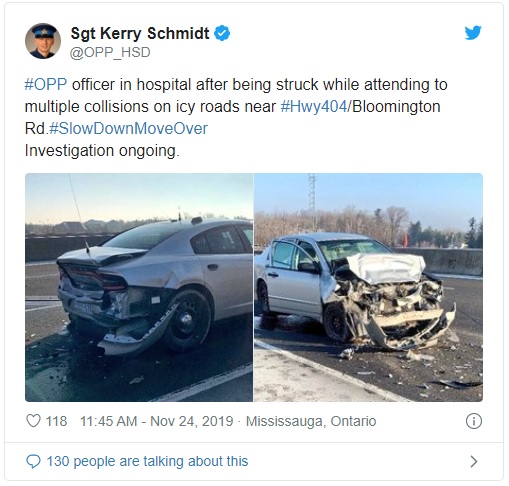
Task: View the damaged police cruiser photo
Action: [139, 287]
